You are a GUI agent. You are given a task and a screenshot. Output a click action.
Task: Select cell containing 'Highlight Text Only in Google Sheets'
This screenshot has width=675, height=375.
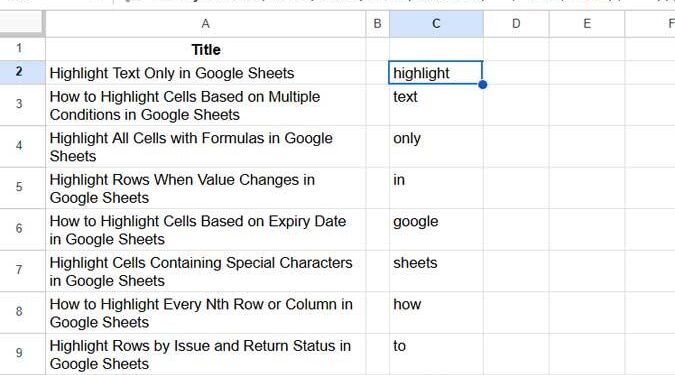205,72
